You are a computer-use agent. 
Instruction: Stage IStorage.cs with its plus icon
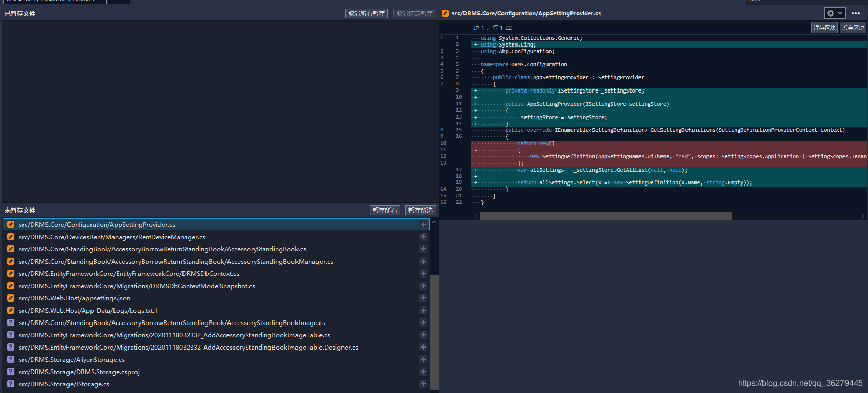point(423,384)
